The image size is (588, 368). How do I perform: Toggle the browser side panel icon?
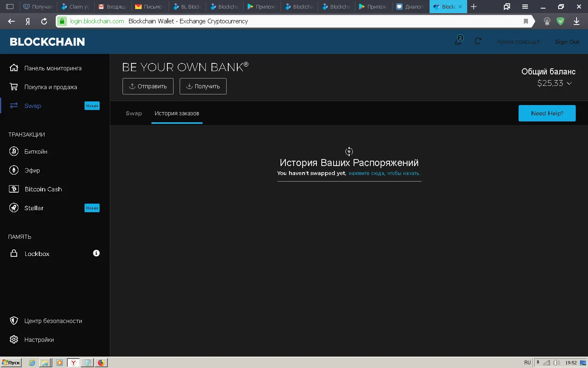point(10,7)
